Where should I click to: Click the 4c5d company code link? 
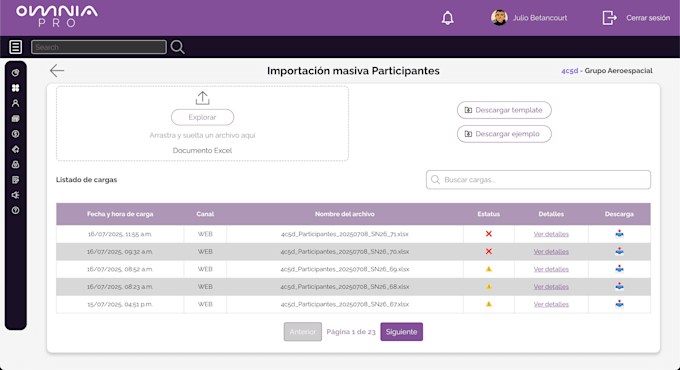click(x=569, y=71)
